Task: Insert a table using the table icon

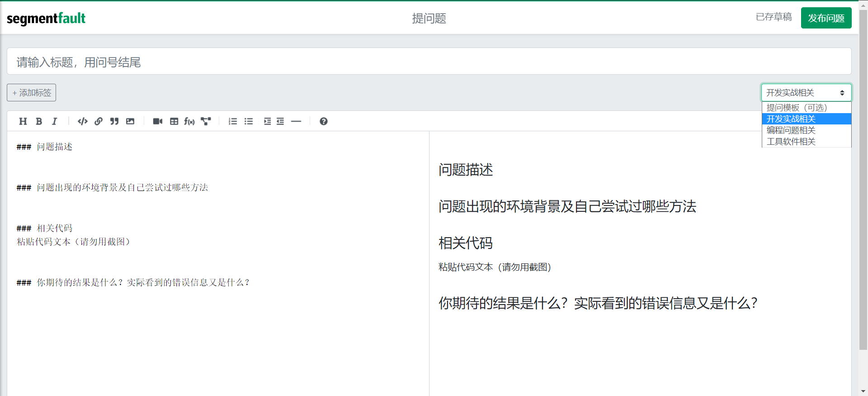Action: 174,121
